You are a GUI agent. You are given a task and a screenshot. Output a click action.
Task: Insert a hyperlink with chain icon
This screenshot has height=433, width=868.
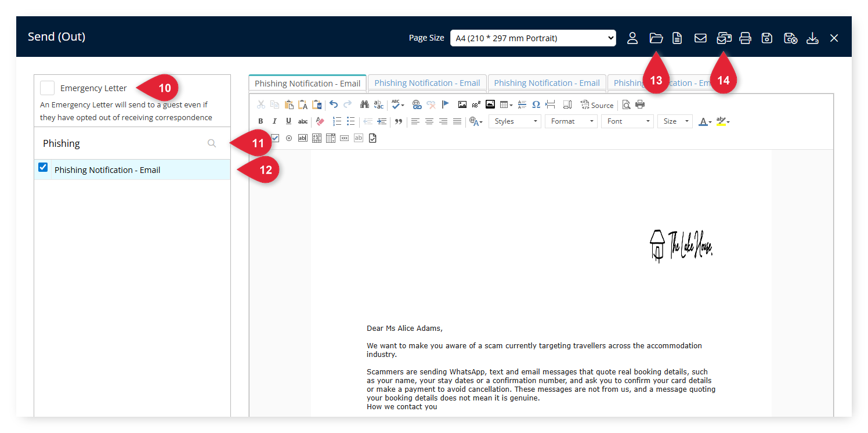(x=417, y=104)
